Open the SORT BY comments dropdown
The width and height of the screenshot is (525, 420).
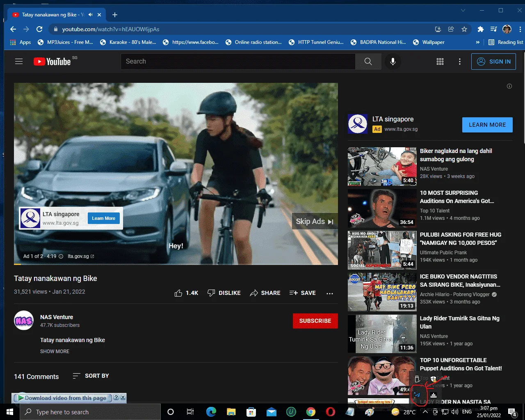pos(91,376)
